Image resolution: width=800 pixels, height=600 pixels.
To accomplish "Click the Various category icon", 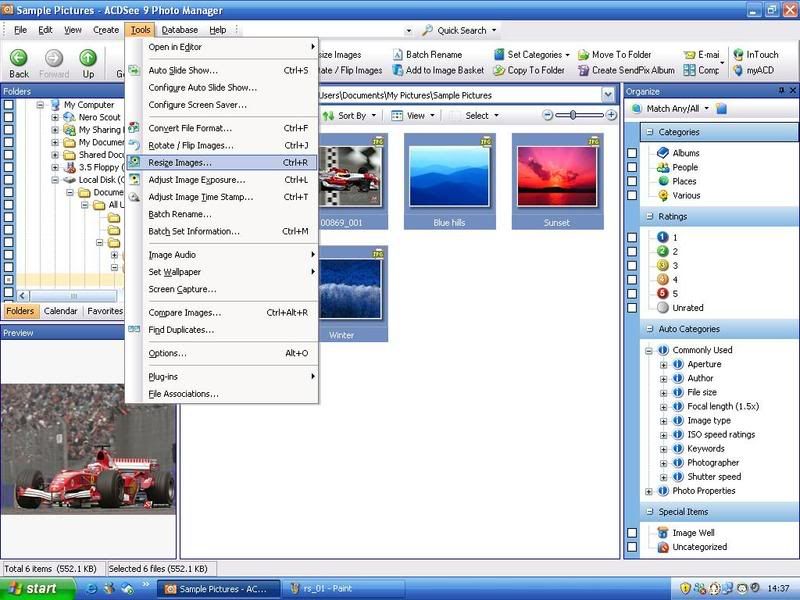I will (x=663, y=195).
